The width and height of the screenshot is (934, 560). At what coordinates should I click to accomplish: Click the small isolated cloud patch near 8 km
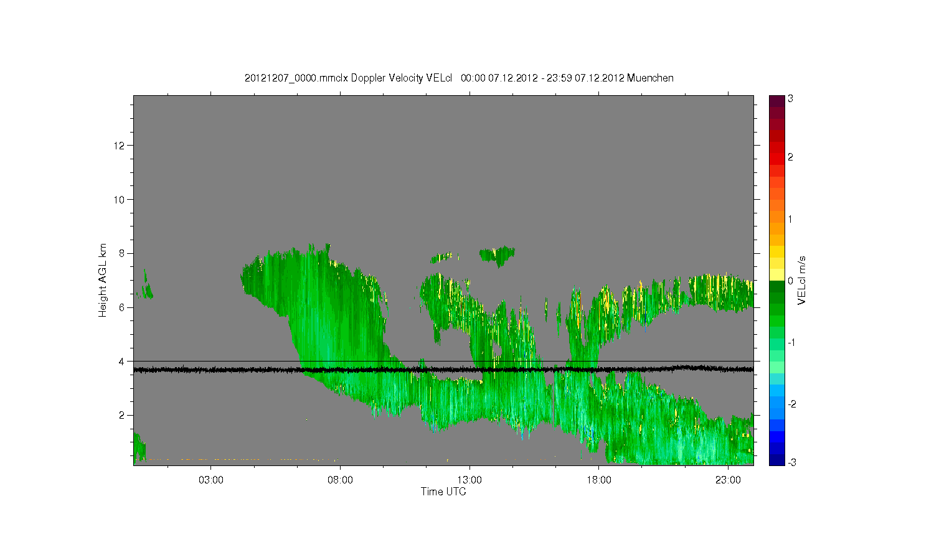coord(497,254)
